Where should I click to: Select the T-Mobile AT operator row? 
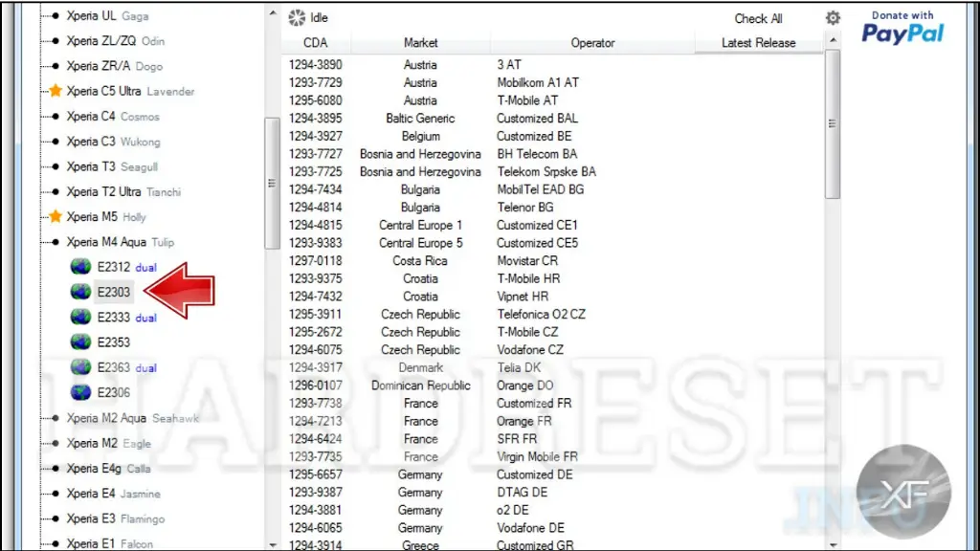click(552, 99)
